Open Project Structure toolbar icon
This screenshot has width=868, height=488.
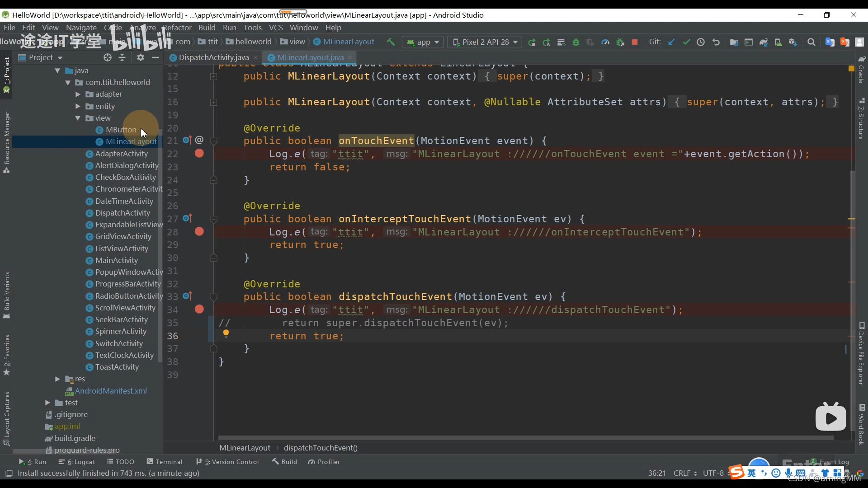coord(734,42)
